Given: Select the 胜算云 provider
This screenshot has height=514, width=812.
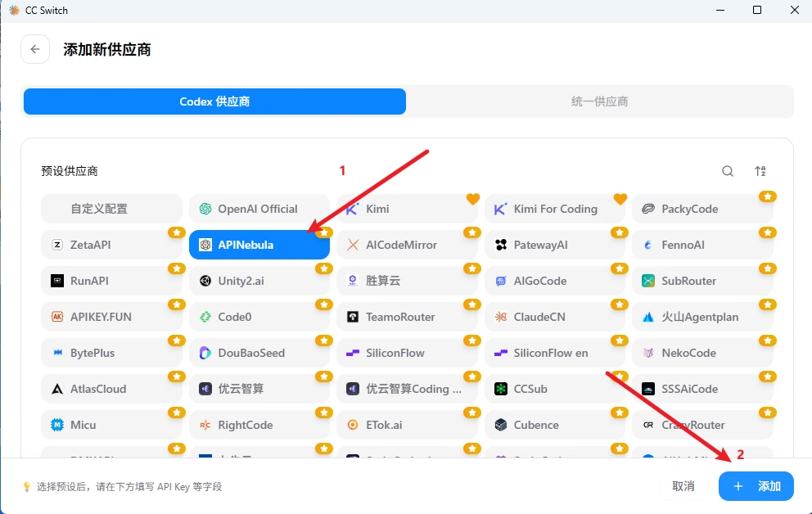Looking at the screenshot, I should (407, 281).
